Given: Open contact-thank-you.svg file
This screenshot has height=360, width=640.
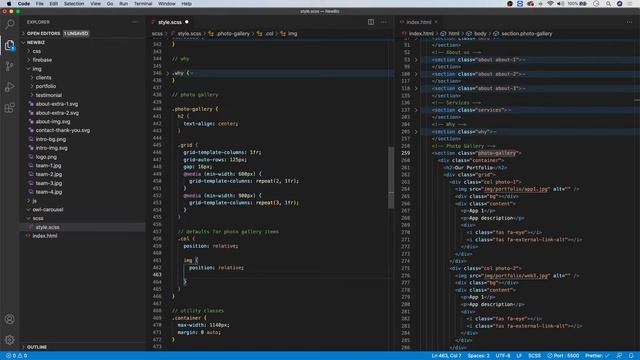Looking at the screenshot, I should click(x=62, y=131).
